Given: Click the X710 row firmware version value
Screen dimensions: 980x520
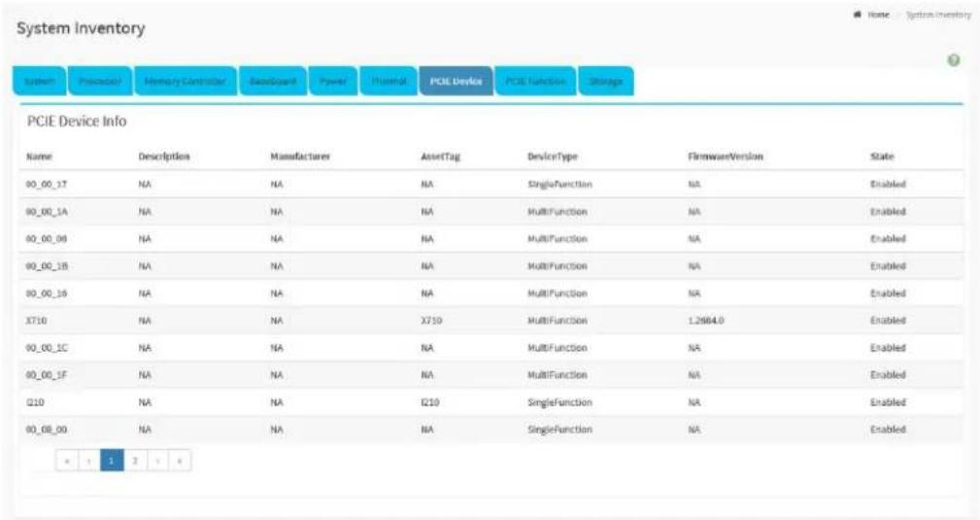Looking at the screenshot, I should click(706, 321).
